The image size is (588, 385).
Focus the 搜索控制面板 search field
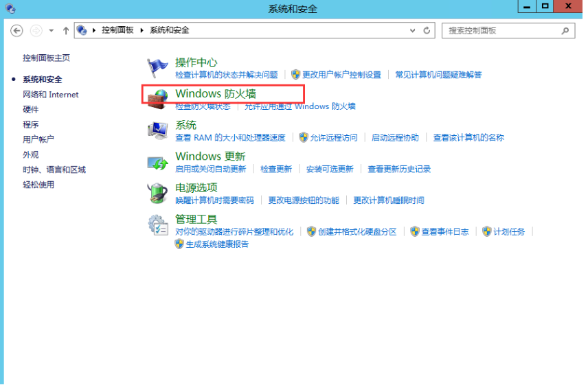[508, 31]
